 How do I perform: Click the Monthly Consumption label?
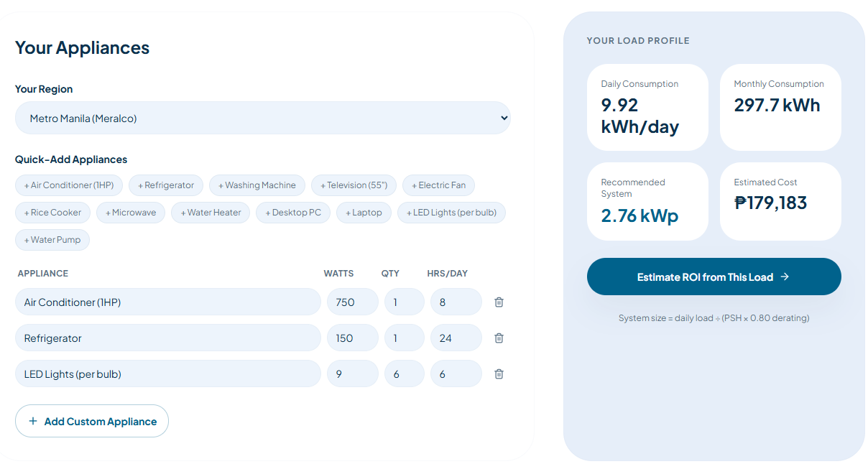click(779, 84)
